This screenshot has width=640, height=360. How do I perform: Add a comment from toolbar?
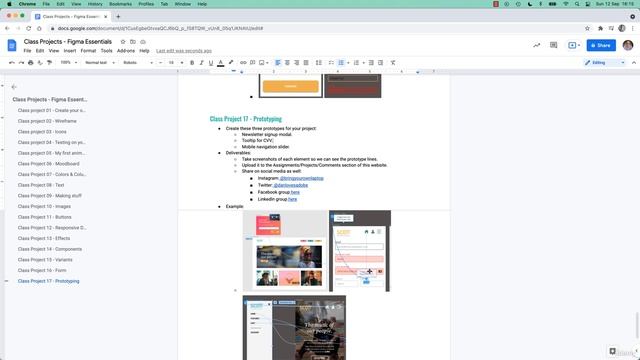253,63
